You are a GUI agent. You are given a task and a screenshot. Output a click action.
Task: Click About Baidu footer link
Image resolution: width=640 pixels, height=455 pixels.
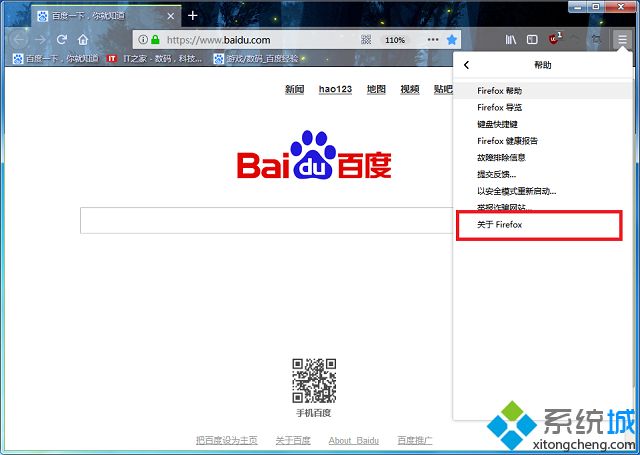coord(353,440)
